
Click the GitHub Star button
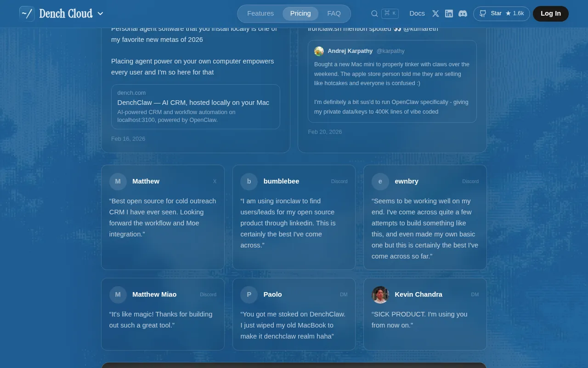coord(502,13)
